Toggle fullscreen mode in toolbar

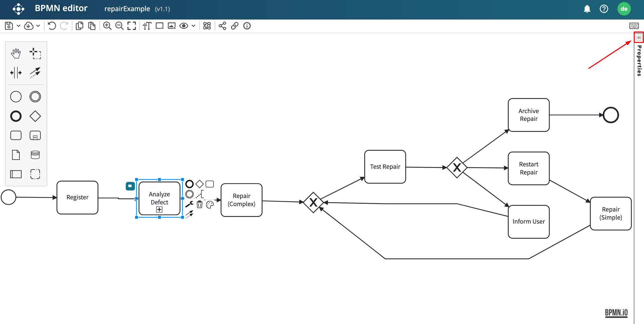point(131,26)
